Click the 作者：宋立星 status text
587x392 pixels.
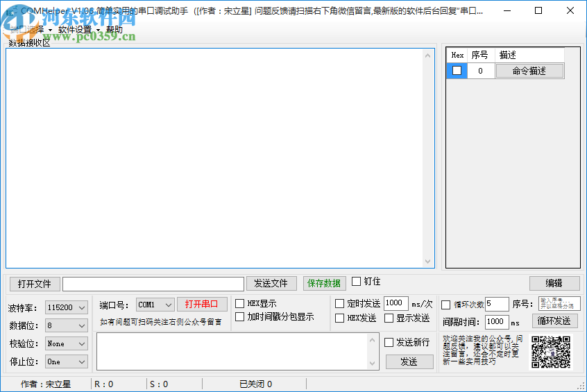46,384
